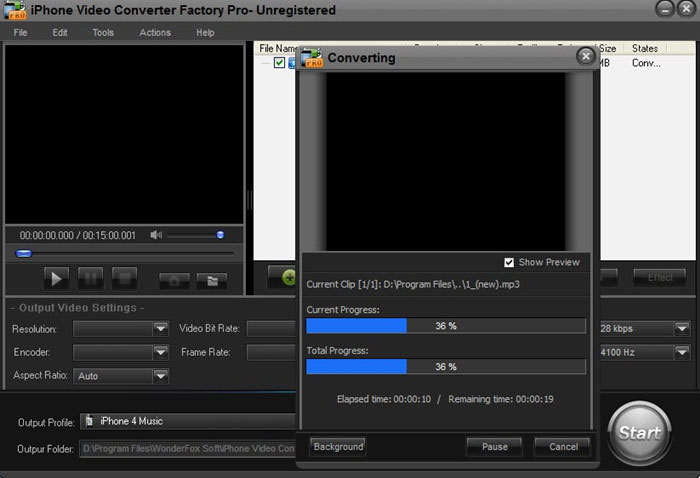The height and width of the screenshot is (478, 700).
Task: Mute audio using the speaker icon
Action: [x=156, y=235]
